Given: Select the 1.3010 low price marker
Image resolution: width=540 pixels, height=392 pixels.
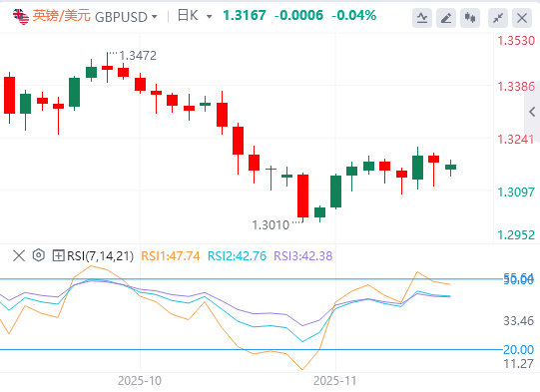Looking at the screenshot, I should coord(270,225).
